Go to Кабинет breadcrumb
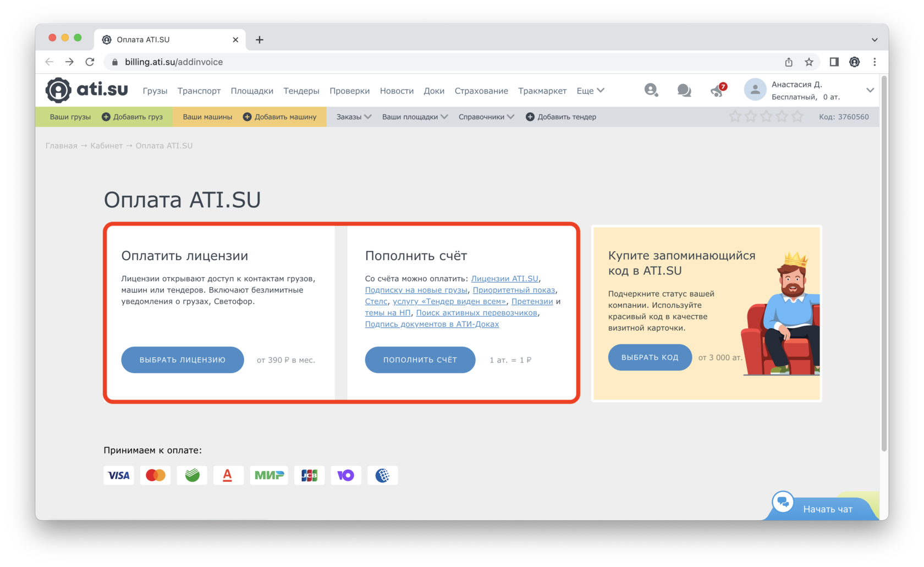Viewport: 924px width, 567px height. tap(107, 146)
